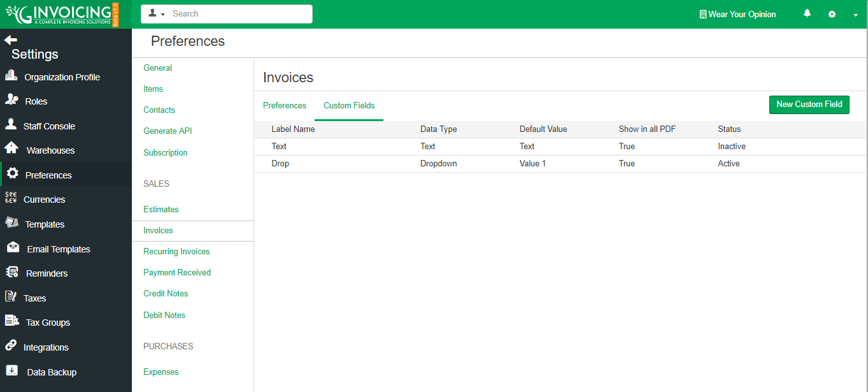Click the Warehouses house icon
This screenshot has height=392, width=868.
point(11,149)
